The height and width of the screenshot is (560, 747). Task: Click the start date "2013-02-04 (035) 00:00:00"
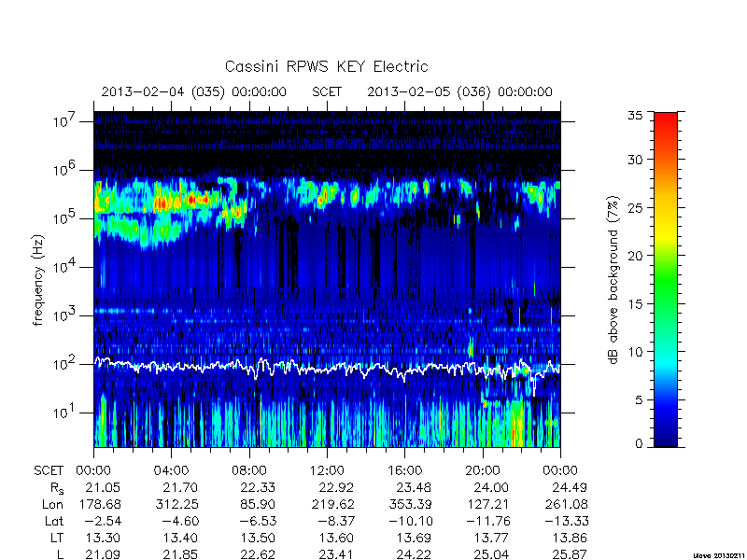click(194, 91)
